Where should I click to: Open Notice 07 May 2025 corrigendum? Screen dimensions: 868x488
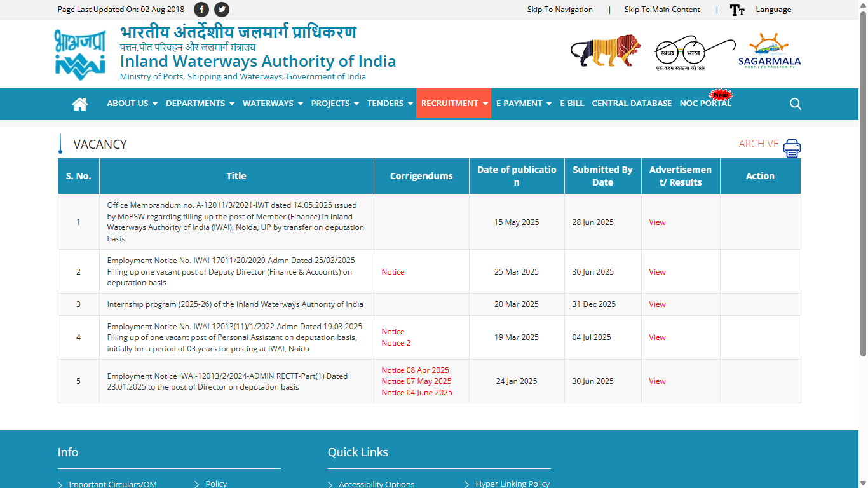click(416, 381)
